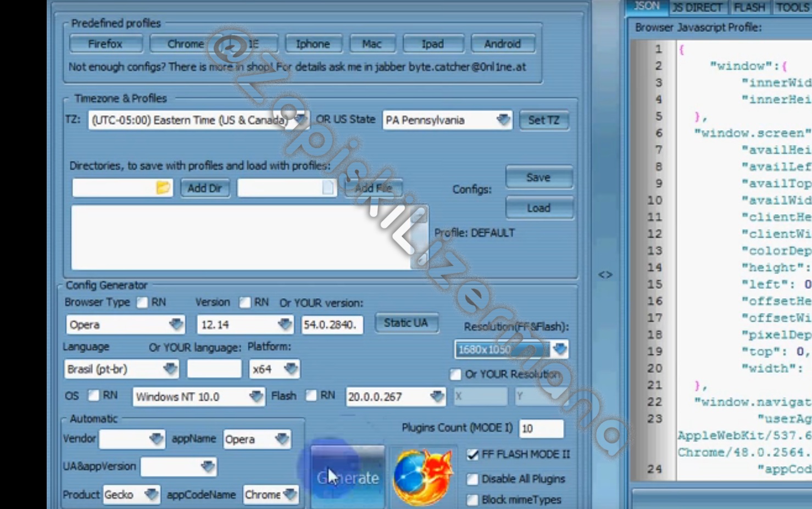Click the "colorDep" code line
This screenshot has height=509, width=812.
(777, 251)
